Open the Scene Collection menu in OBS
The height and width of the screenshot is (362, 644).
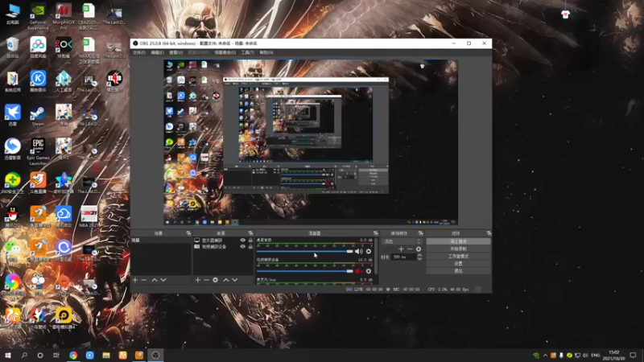(x=225, y=52)
